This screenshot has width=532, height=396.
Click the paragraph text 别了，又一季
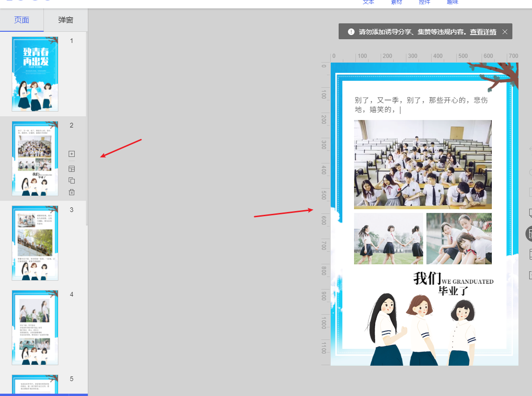tap(421, 105)
